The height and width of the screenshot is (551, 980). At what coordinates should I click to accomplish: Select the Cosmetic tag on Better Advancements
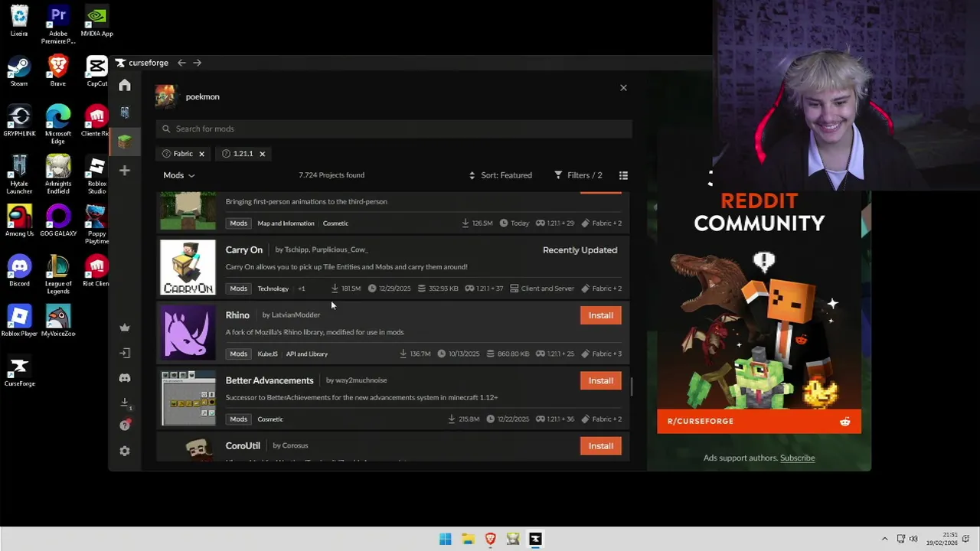point(270,419)
